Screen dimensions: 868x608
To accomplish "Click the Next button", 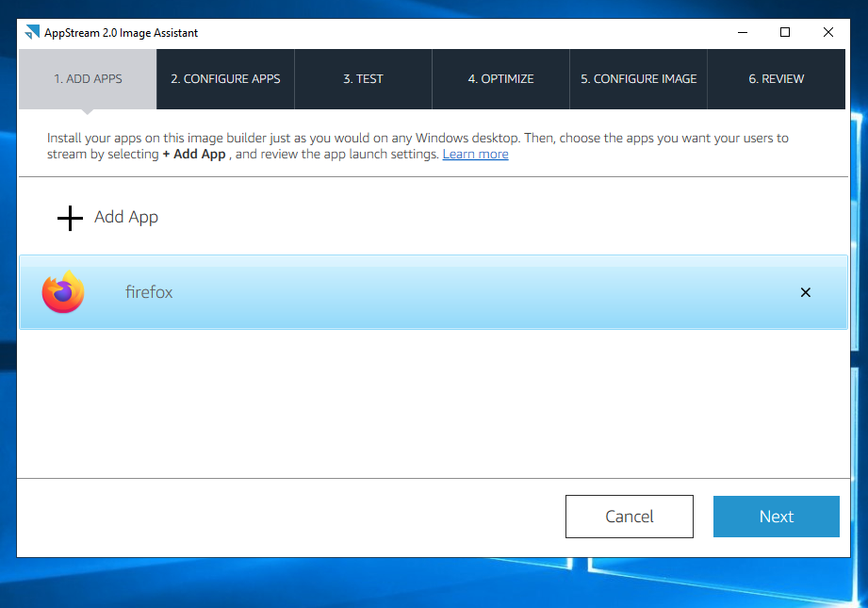I will click(x=776, y=517).
